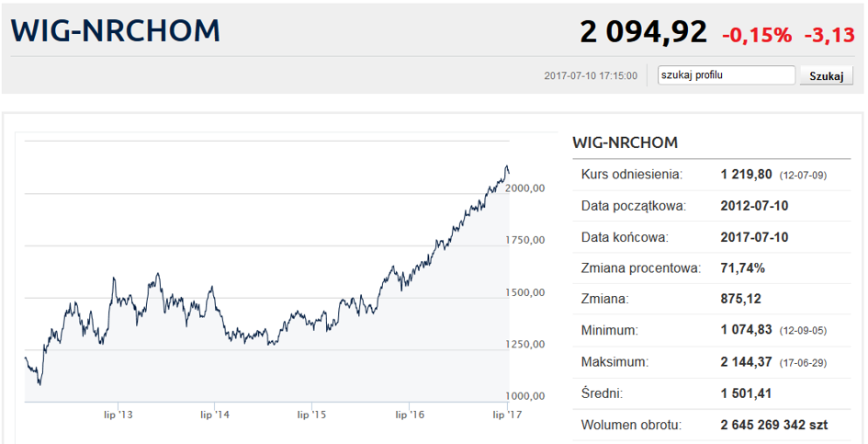
Task: Click the reference value 1 219,80
Action: click(746, 175)
